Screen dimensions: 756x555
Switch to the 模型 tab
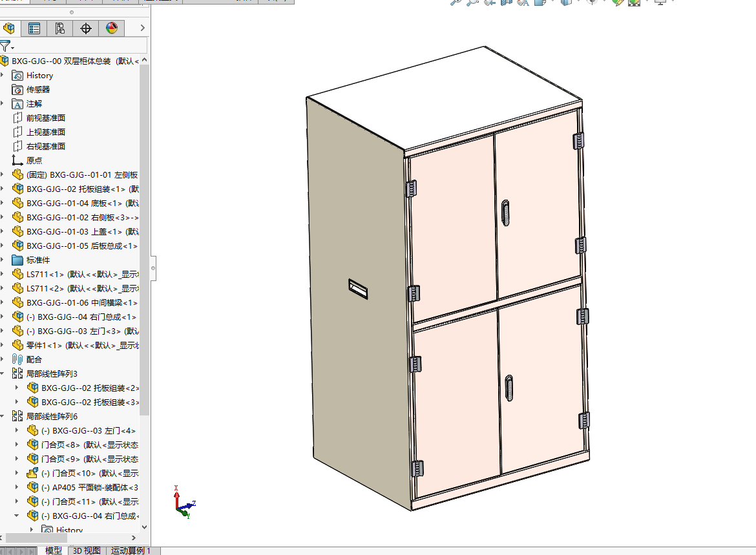coord(54,550)
